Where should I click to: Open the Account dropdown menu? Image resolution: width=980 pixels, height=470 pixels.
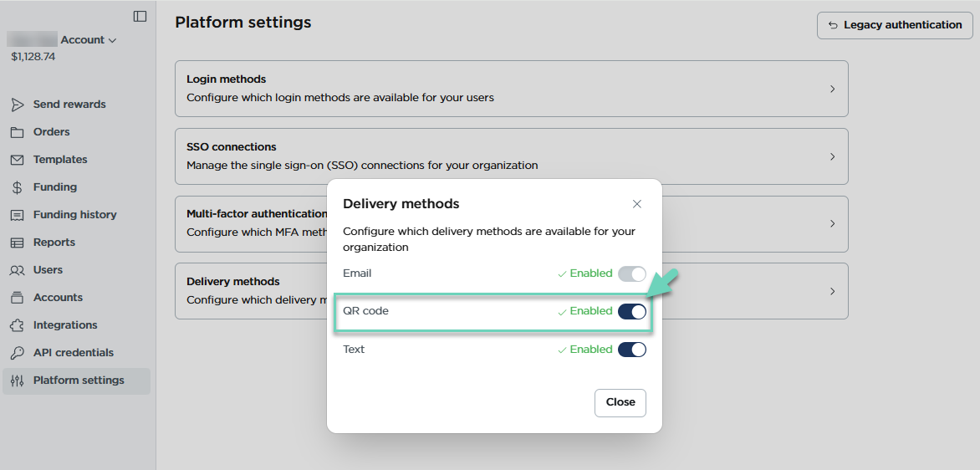click(88, 40)
